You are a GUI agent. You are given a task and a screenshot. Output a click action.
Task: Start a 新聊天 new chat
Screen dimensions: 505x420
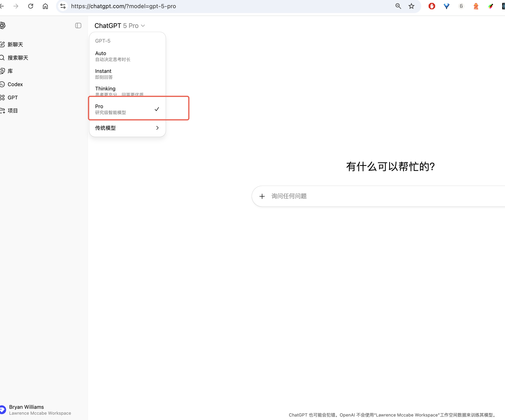click(x=15, y=44)
